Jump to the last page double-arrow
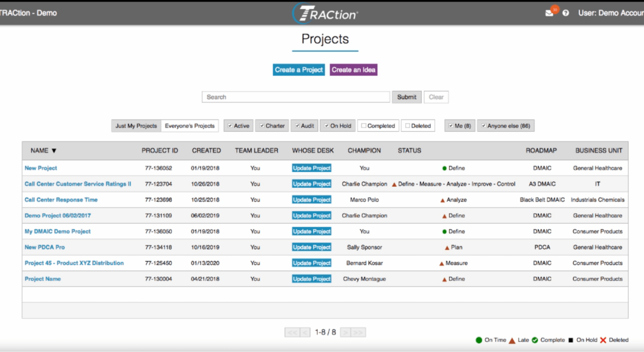This screenshot has height=352, width=644. point(358,332)
